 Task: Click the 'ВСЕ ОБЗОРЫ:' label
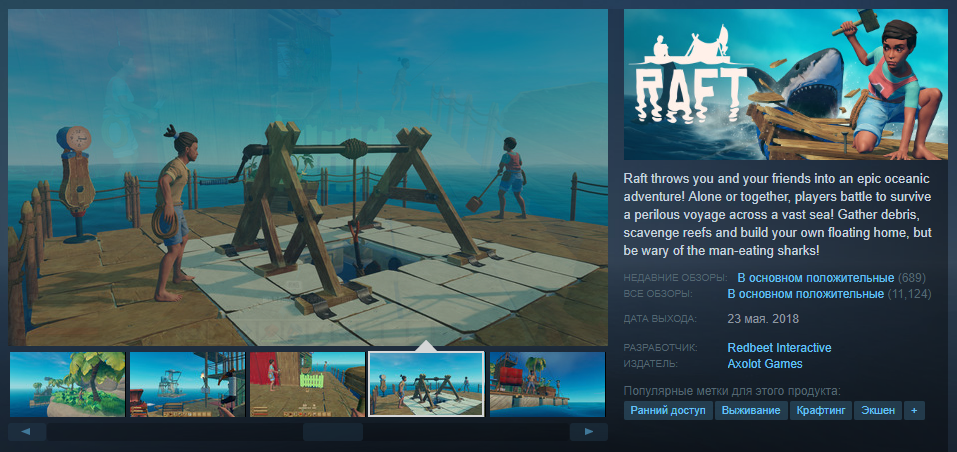pos(658,295)
